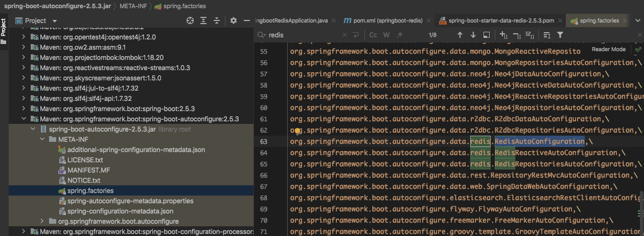Collapse all nodes in Project panel

pyautogui.click(x=217, y=20)
